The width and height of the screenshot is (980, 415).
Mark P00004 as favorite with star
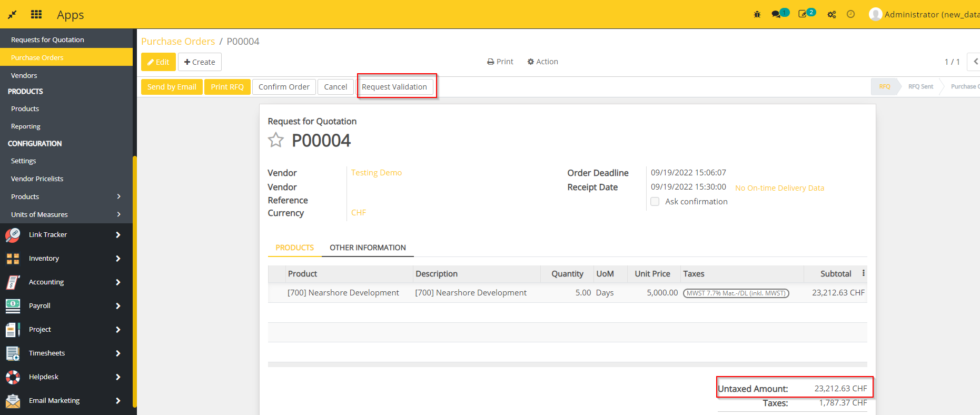click(x=276, y=140)
